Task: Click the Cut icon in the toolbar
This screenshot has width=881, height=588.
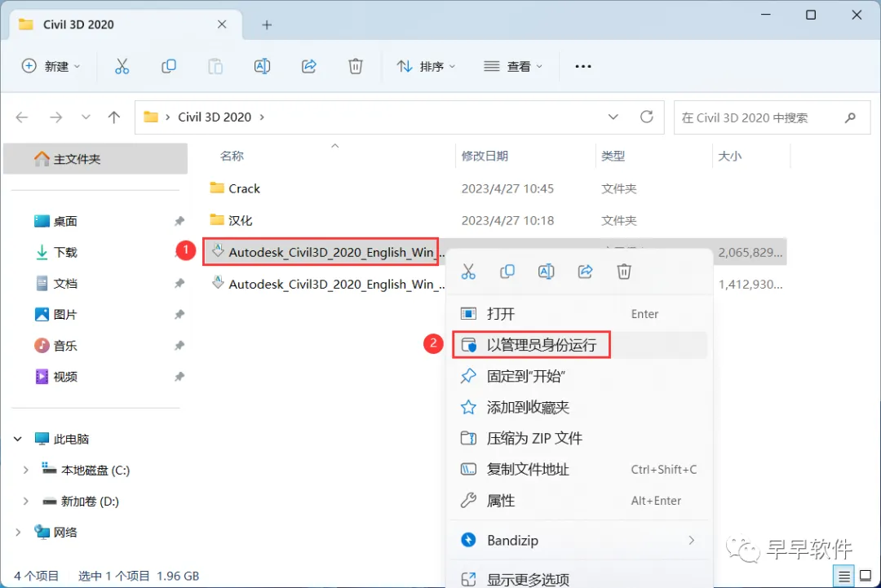Action: tap(122, 66)
